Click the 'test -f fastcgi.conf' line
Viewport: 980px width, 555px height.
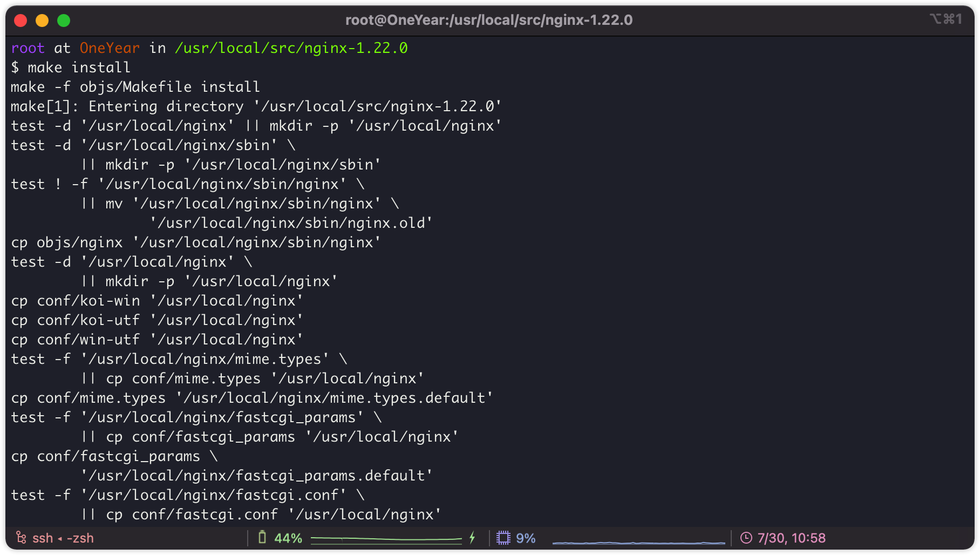point(188,495)
